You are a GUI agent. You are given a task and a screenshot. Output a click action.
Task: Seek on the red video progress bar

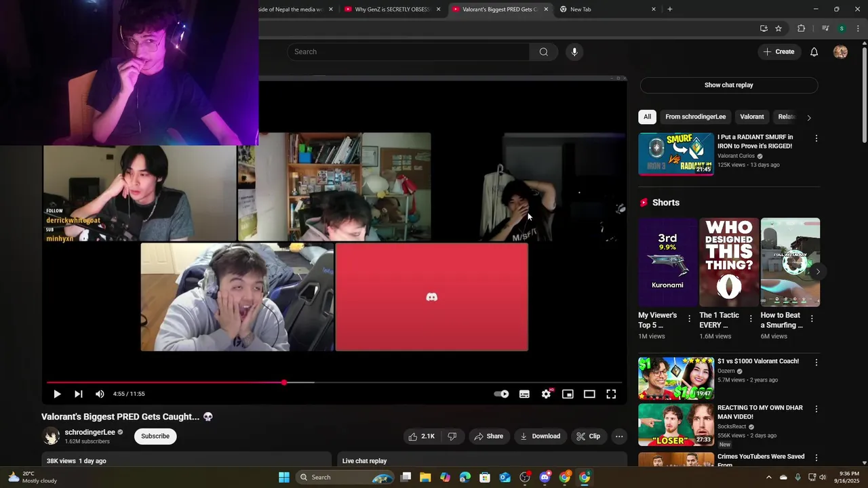(334, 383)
